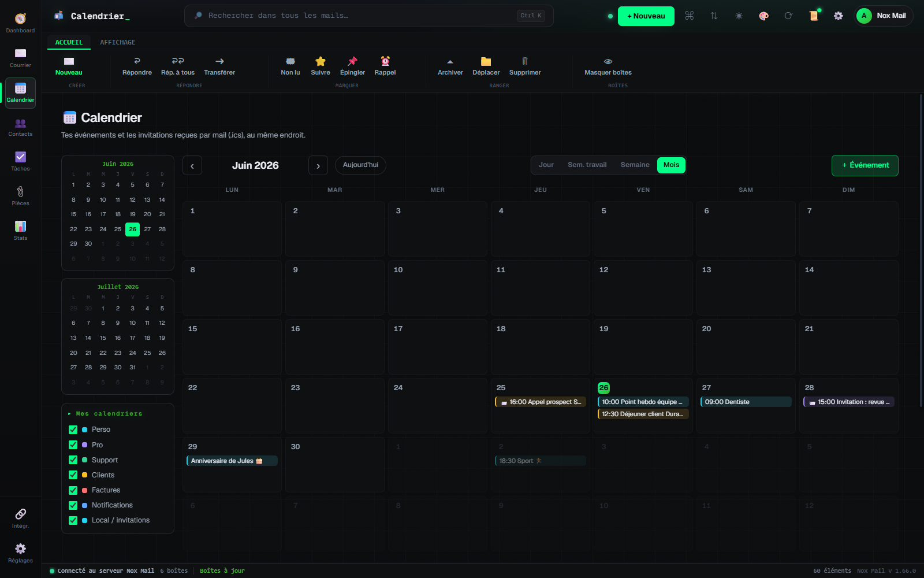Click the + Nouveau header button
924x578 pixels.
pyautogui.click(x=646, y=16)
